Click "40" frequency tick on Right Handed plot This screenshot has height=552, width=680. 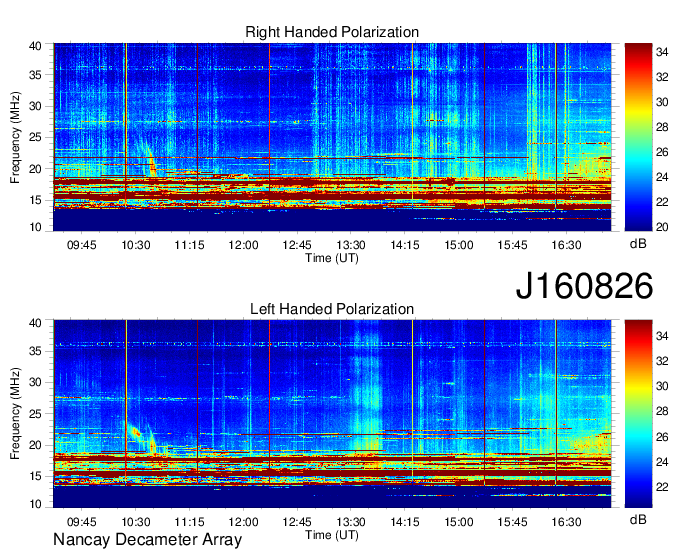pos(35,46)
